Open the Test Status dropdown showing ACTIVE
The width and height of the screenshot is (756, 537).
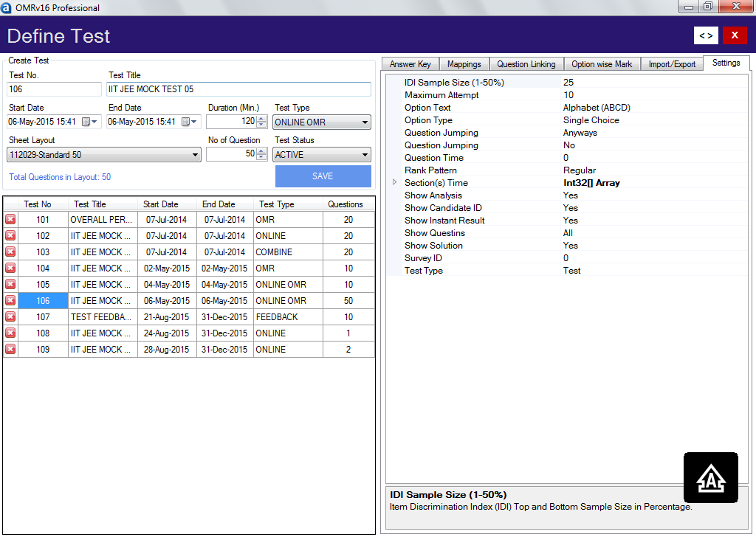coord(321,155)
